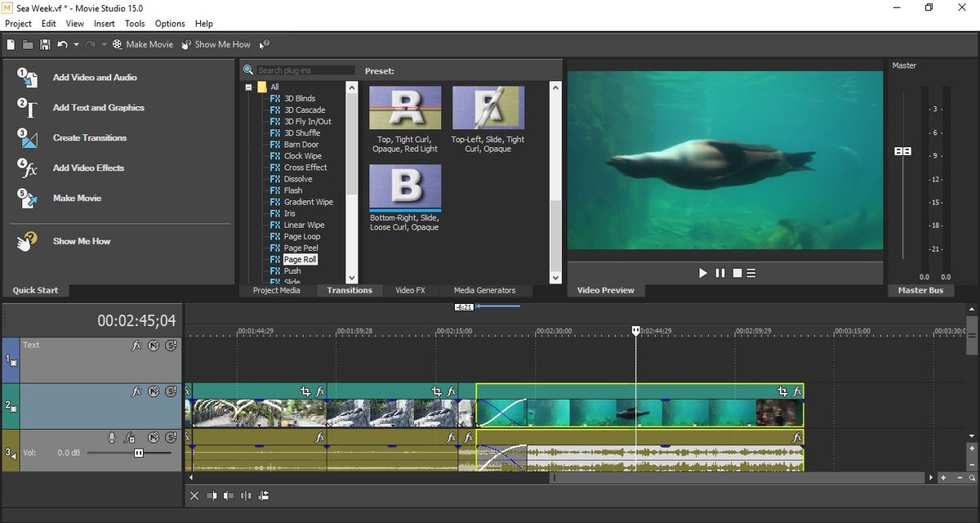Click Add Text and Graphics in Quick Start
The width and height of the screenshot is (980, 523).
click(x=98, y=108)
